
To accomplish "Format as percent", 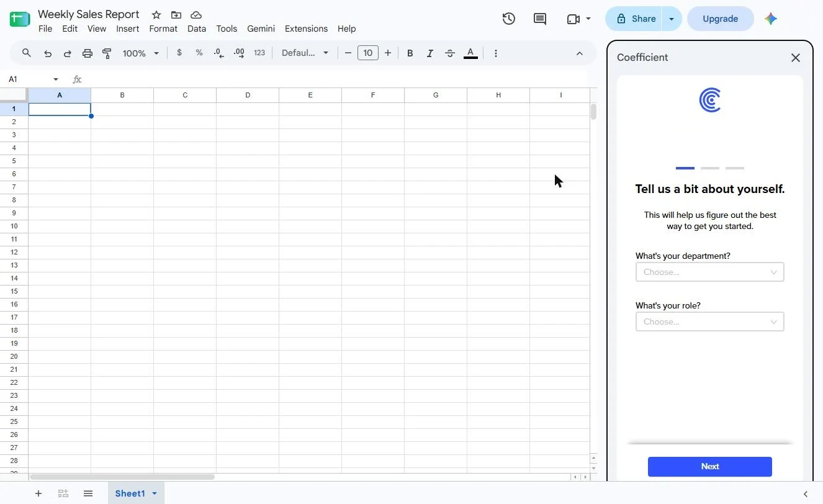I will pos(199,53).
